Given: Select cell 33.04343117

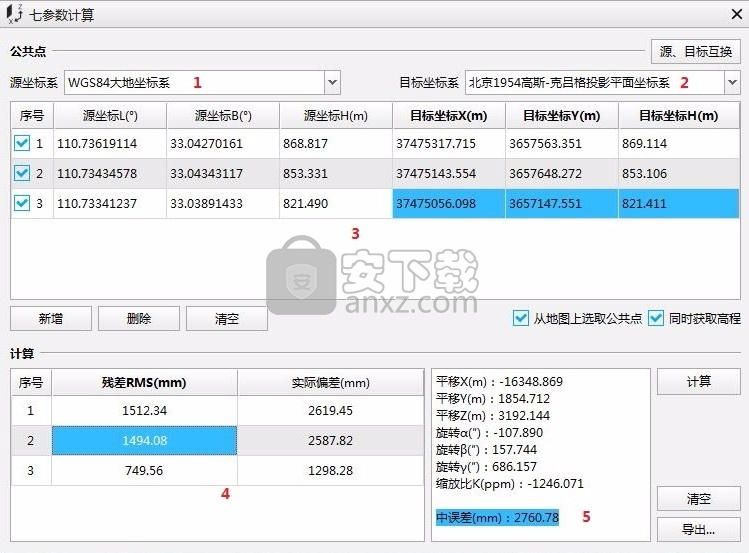Looking at the screenshot, I should point(223,173).
